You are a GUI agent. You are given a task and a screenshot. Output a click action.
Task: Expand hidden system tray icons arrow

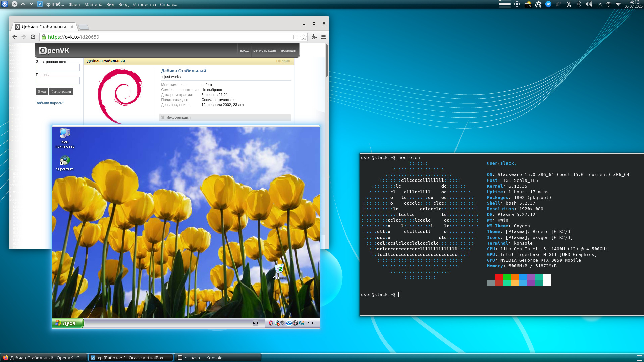click(x=618, y=4)
